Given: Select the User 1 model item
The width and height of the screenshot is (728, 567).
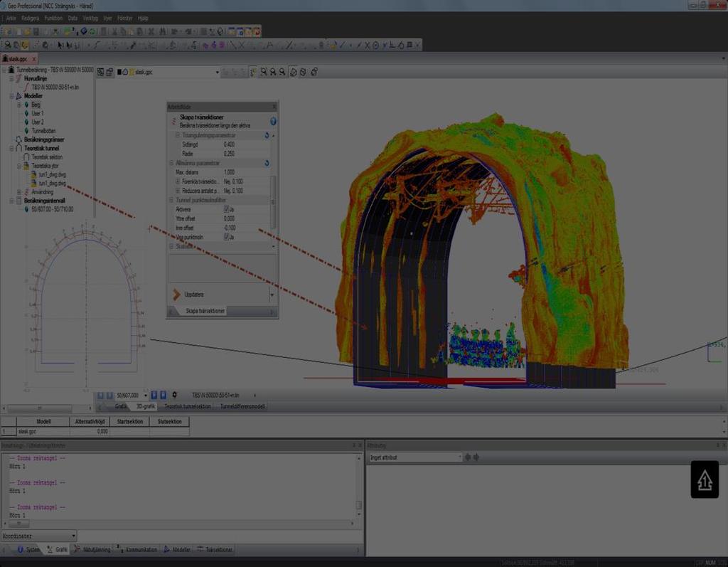Looking at the screenshot, I should 37,113.
